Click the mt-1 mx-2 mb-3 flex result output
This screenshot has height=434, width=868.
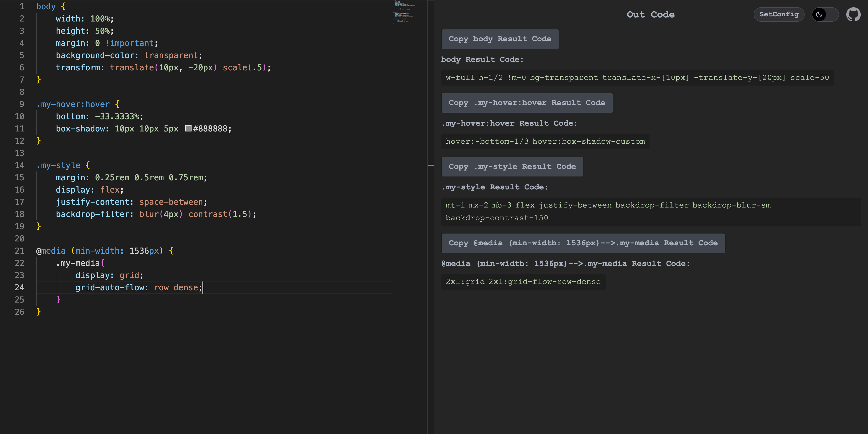[651, 211]
